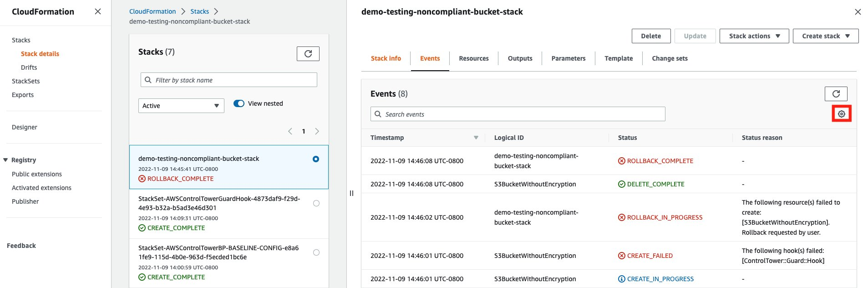Go to next page of stacks
The width and height of the screenshot is (868, 288).
coord(317,131)
